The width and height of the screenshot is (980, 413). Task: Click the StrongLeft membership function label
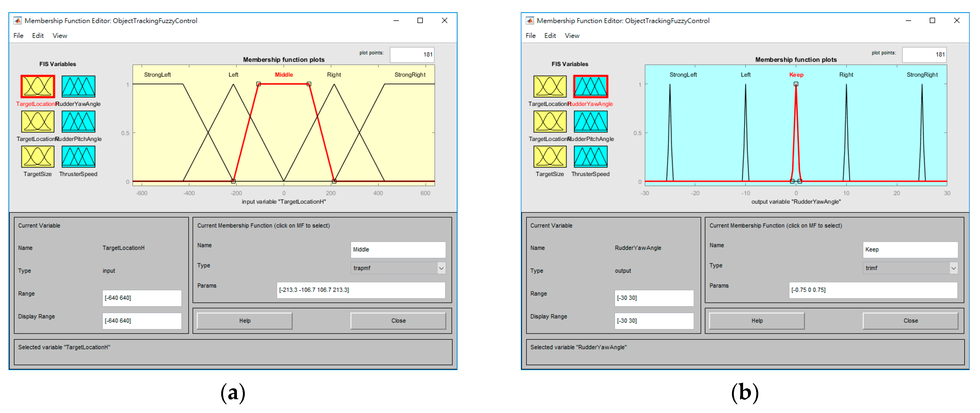point(157,75)
